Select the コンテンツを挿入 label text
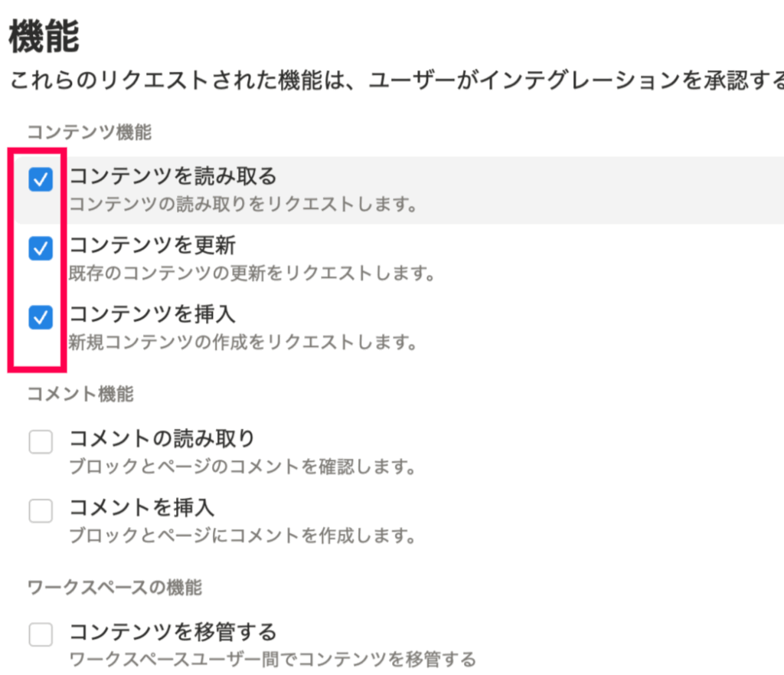 coord(152,314)
